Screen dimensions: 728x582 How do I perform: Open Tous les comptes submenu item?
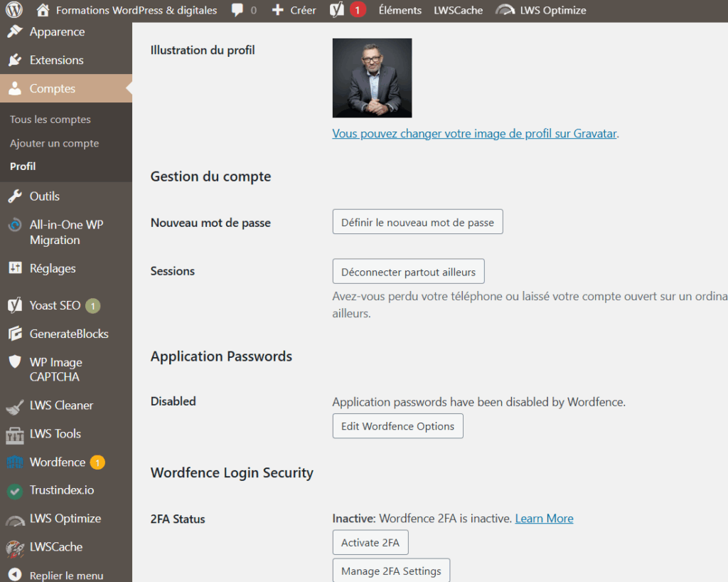point(50,120)
